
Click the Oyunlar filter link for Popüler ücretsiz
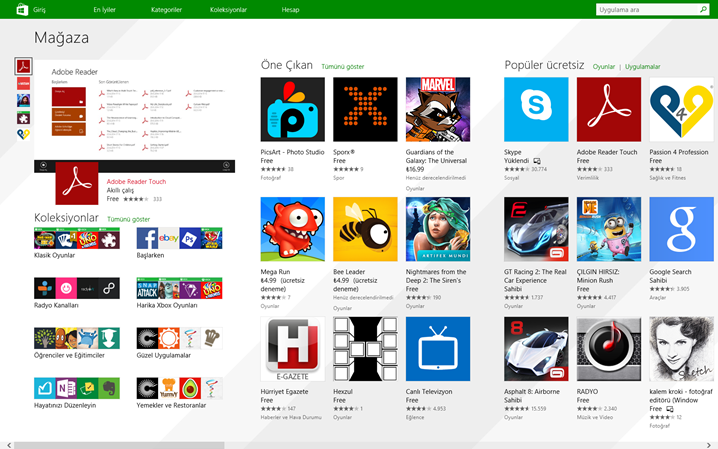point(604,67)
